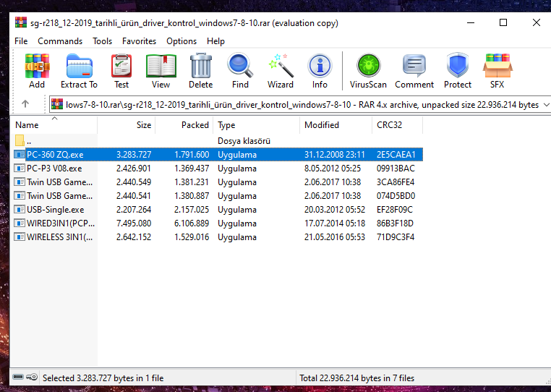
Task: Open the Commands menu
Action: [x=60, y=41]
